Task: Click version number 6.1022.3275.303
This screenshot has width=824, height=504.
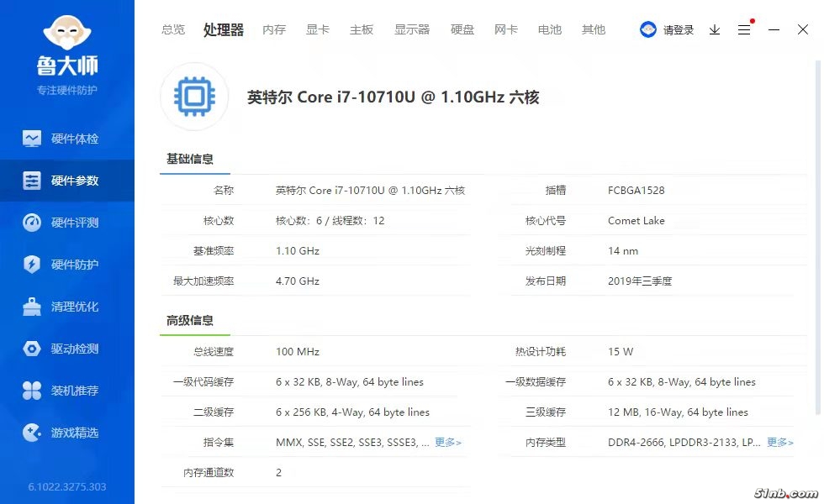Action: click(67, 486)
